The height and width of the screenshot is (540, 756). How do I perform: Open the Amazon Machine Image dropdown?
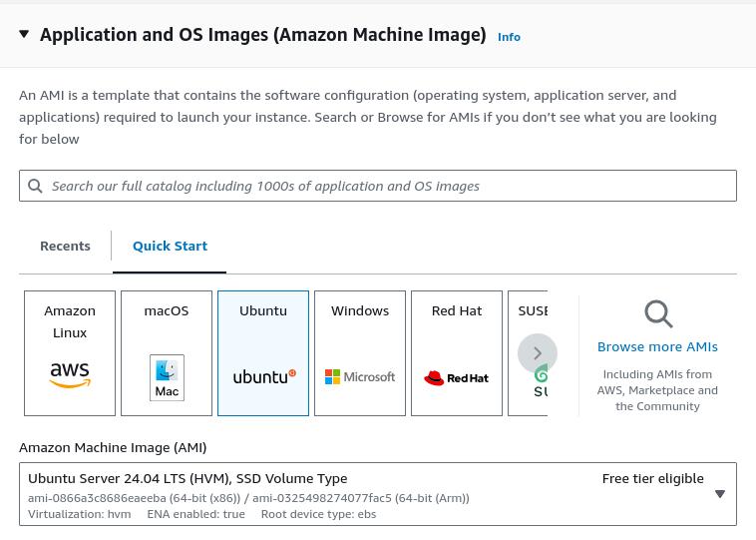pyautogui.click(x=378, y=494)
